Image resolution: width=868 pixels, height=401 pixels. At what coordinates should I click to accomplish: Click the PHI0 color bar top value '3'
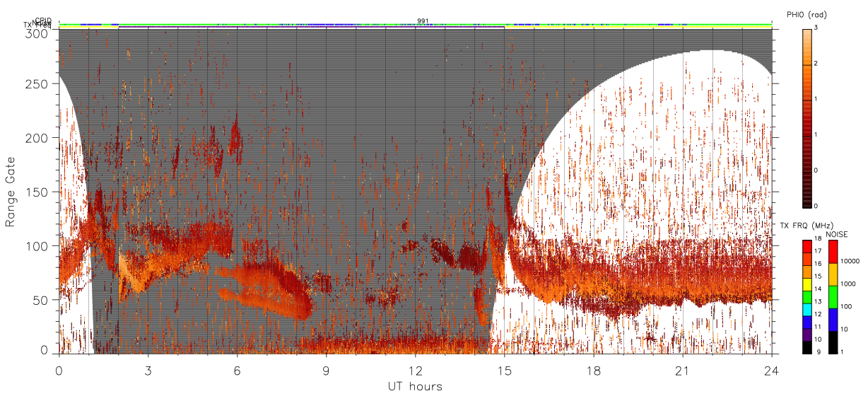817,28
